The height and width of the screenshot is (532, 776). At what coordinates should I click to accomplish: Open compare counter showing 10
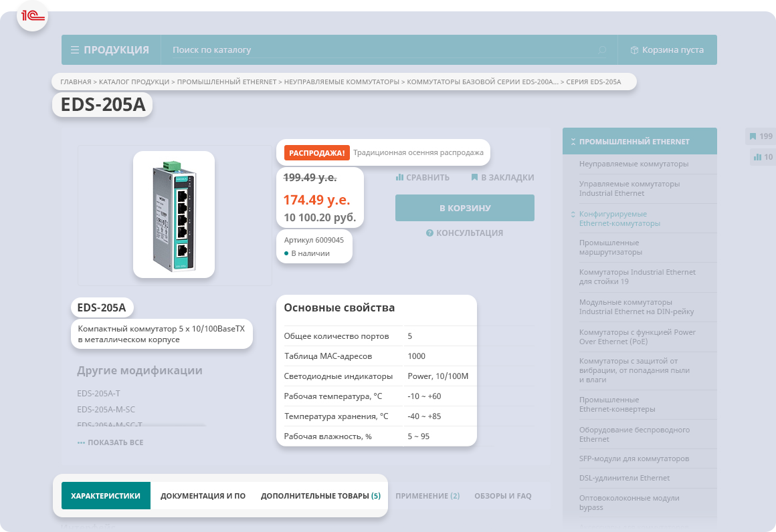tap(763, 157)
